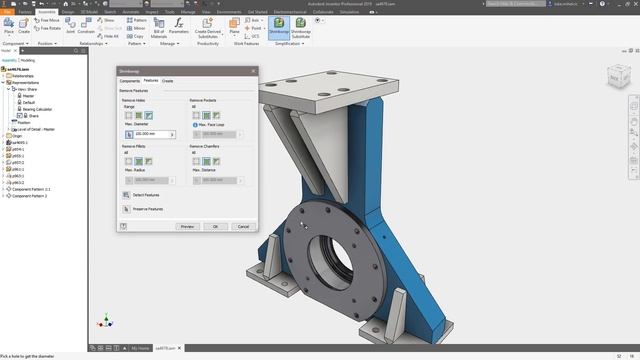Select All under Remove Chamfers

click(207, 162)
